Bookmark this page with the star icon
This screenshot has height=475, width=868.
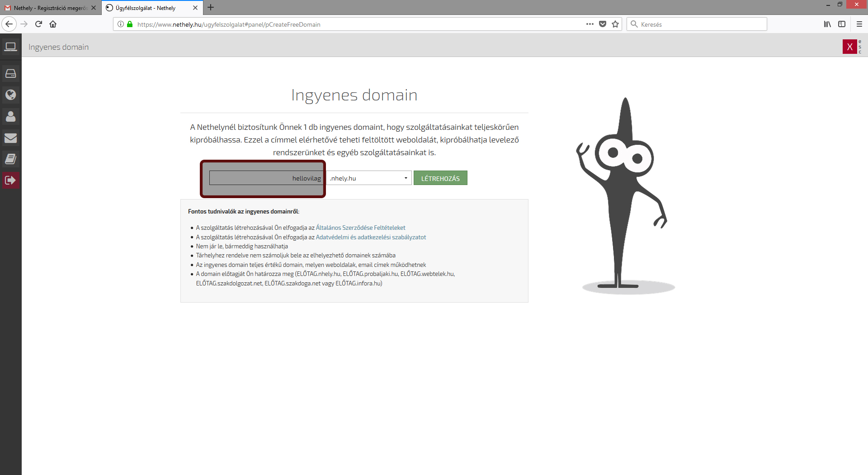615,24
